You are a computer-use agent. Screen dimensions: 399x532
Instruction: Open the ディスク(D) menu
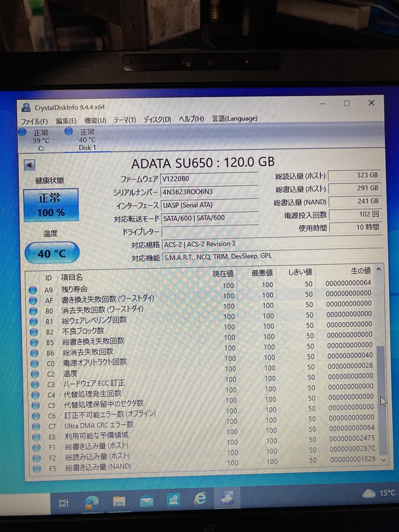[157, 119]
